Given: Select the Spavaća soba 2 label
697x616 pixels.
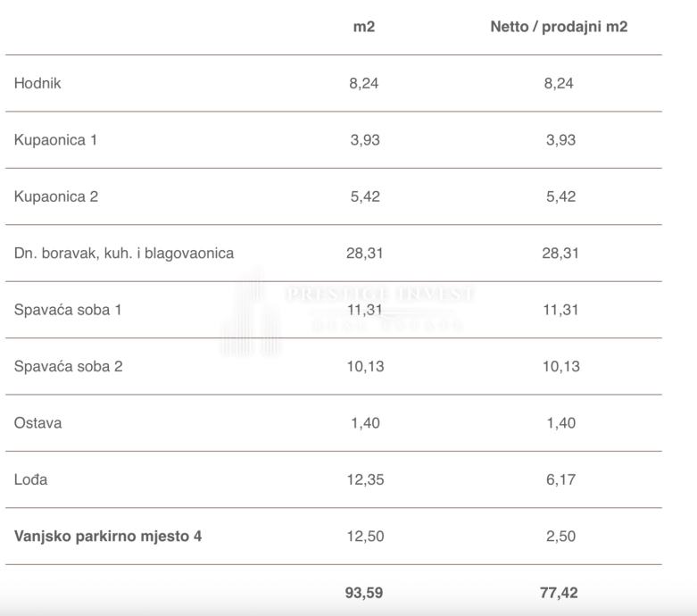Looking at the screenshot, I should 68,366.
